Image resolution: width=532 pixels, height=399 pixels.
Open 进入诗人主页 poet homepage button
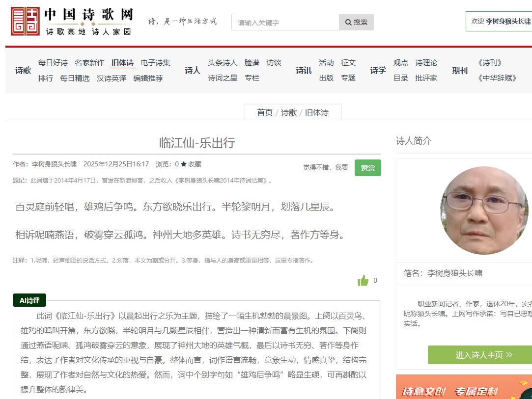pos(479,355)
